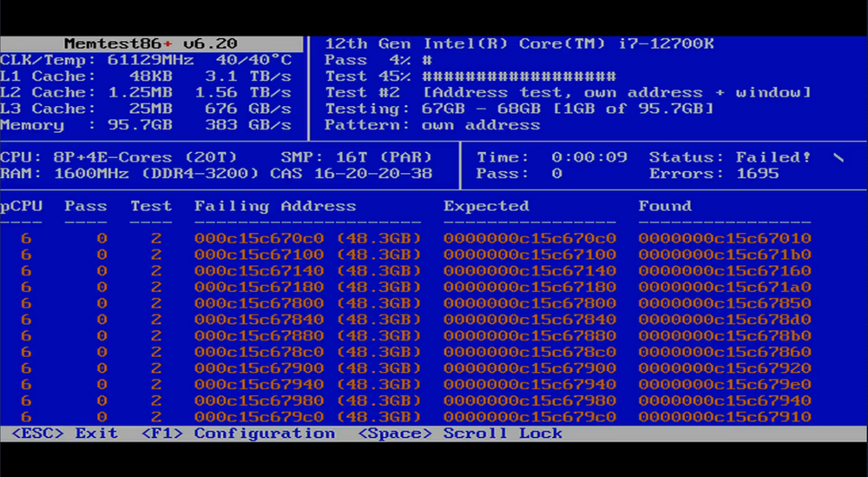868x477 pixels.
Task: Click the 383 GB/s memory speed
Action: (x=248, y=124)
